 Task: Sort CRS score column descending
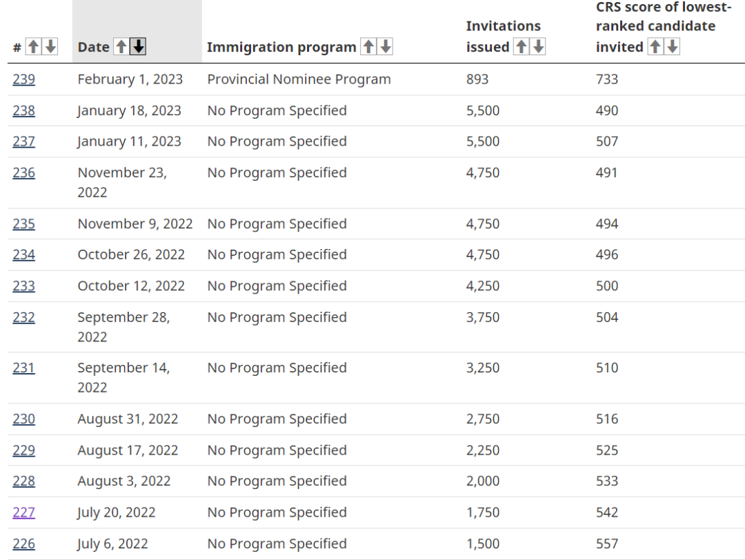coord(673,47)
